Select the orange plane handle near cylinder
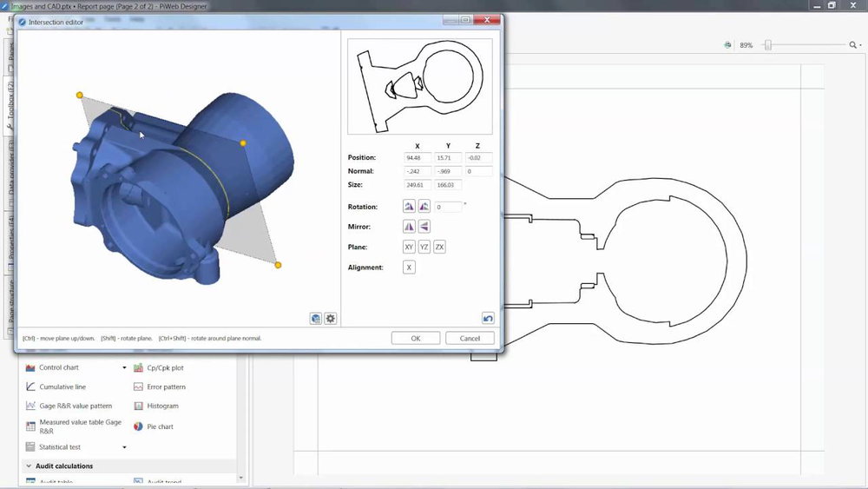Image resolution: width=868 pixels, height=489 pixels. 243,143
